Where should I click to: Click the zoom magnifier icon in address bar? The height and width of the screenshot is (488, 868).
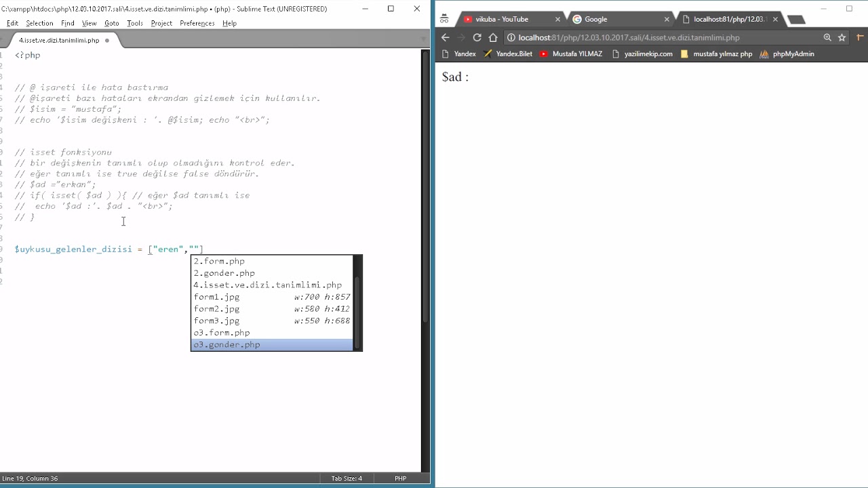pos(827,37)
